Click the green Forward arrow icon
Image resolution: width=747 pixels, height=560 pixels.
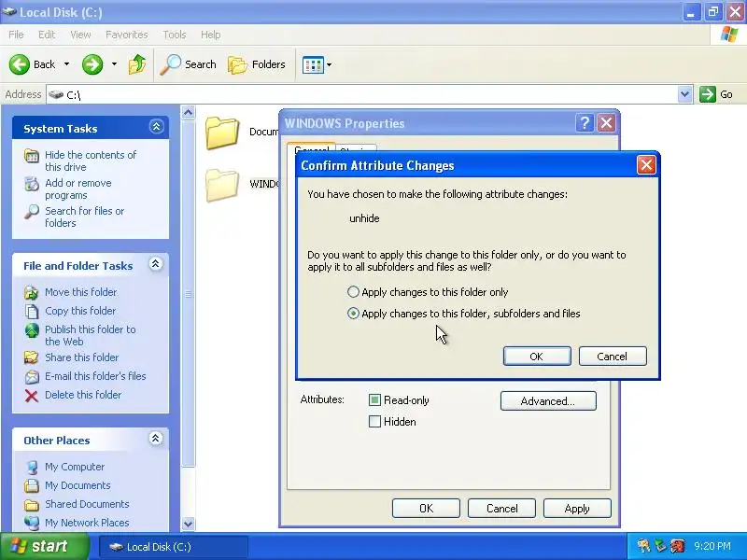tap(92, 64)
